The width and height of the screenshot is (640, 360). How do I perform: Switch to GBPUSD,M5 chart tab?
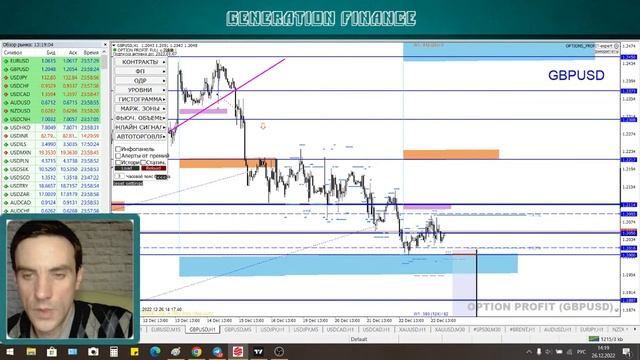point(238,329)
